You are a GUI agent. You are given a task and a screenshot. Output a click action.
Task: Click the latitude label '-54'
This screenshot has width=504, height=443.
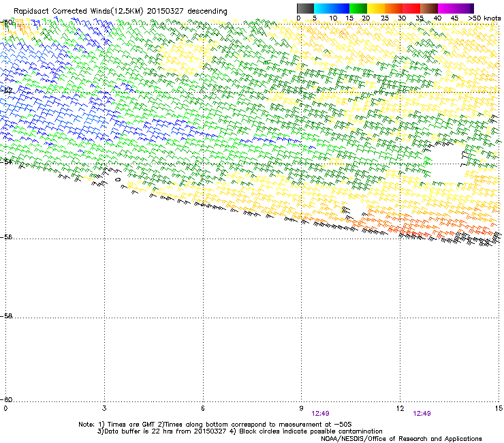[6, 162]
